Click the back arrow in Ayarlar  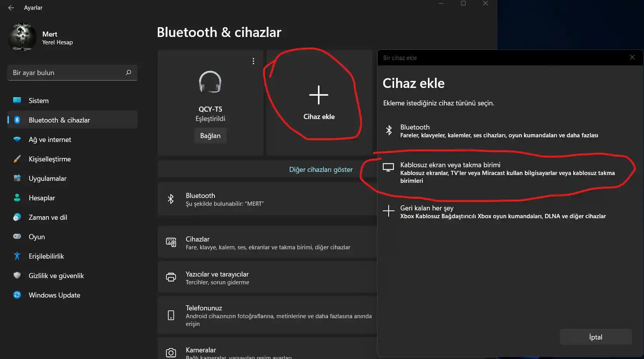10,7
